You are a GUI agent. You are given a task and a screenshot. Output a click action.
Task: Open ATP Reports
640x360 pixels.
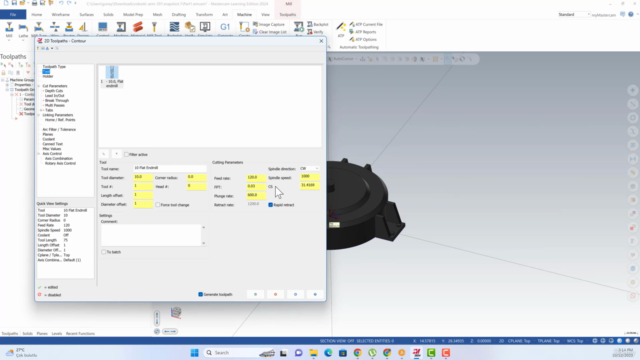[363, 32]
